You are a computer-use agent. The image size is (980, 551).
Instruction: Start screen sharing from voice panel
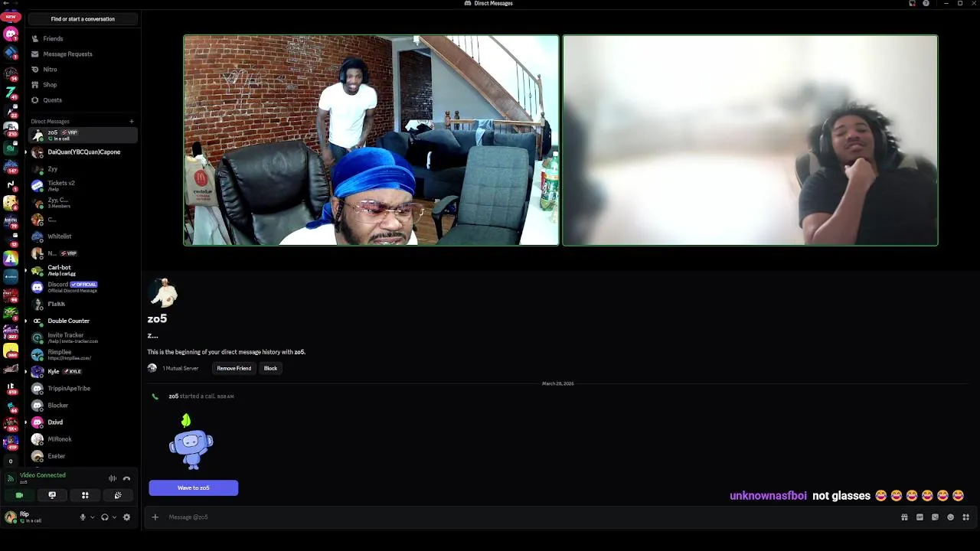point(52,495)
